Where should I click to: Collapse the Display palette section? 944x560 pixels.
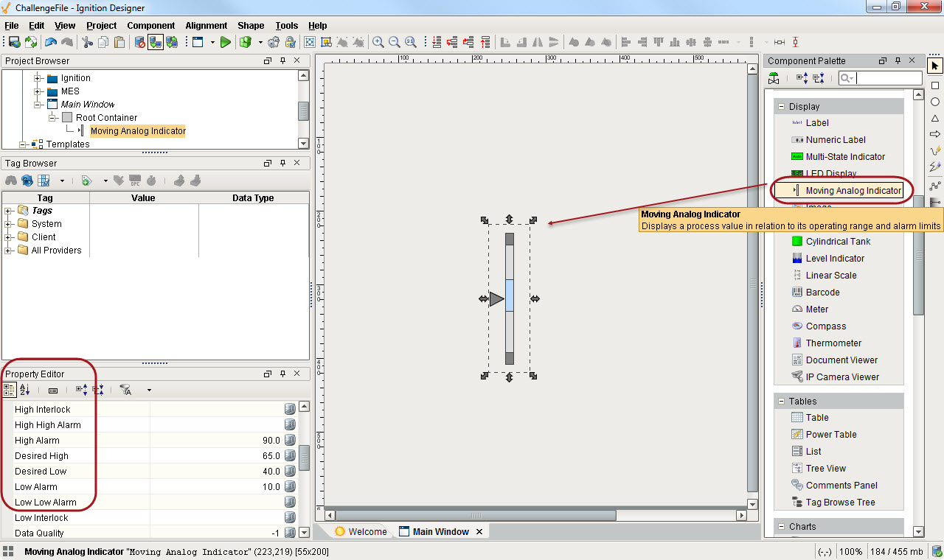coord(782,107)
